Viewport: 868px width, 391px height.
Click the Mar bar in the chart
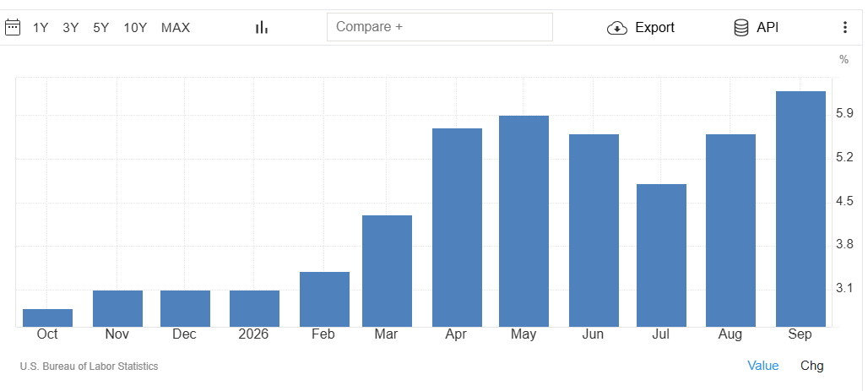[387, 271]
